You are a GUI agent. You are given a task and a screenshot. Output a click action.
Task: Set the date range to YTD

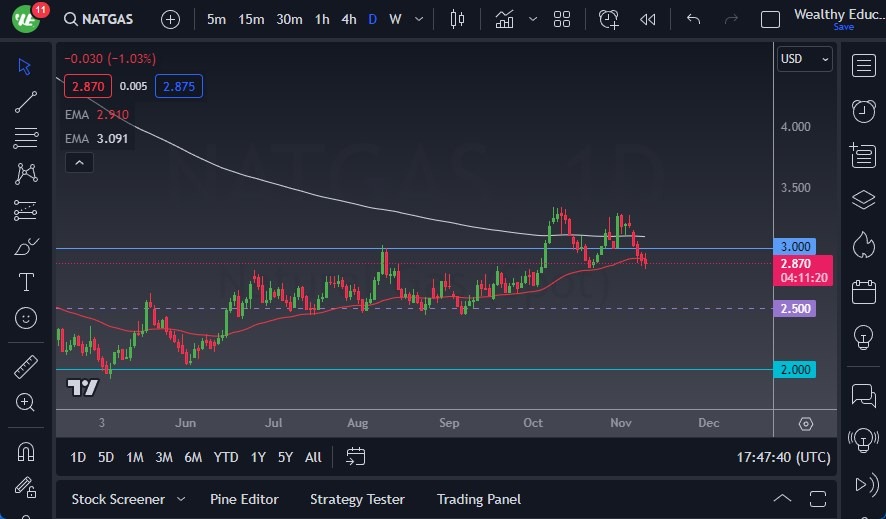pos(226,457)
